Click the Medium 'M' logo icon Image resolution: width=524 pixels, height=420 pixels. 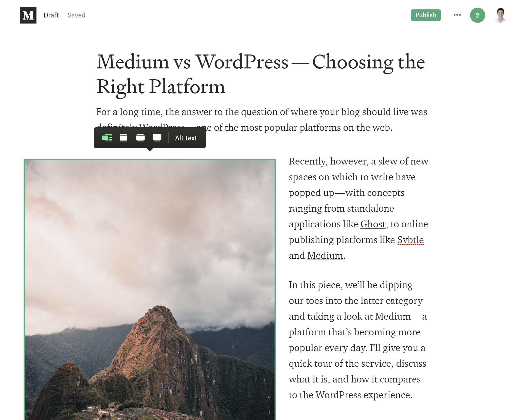click(x=27, y=15)
